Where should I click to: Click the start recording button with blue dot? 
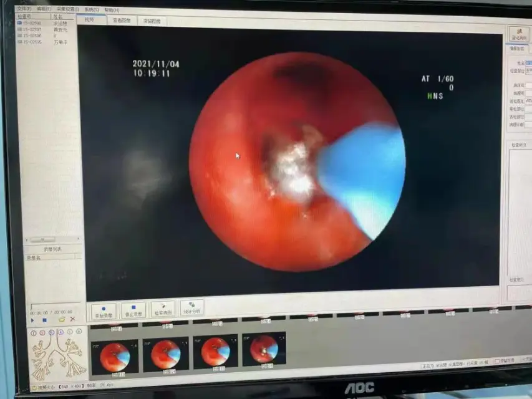point(104,312)
